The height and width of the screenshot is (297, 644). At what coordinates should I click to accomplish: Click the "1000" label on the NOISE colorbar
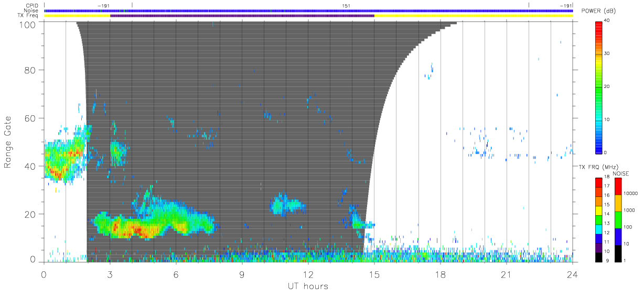tap(629, 210)
